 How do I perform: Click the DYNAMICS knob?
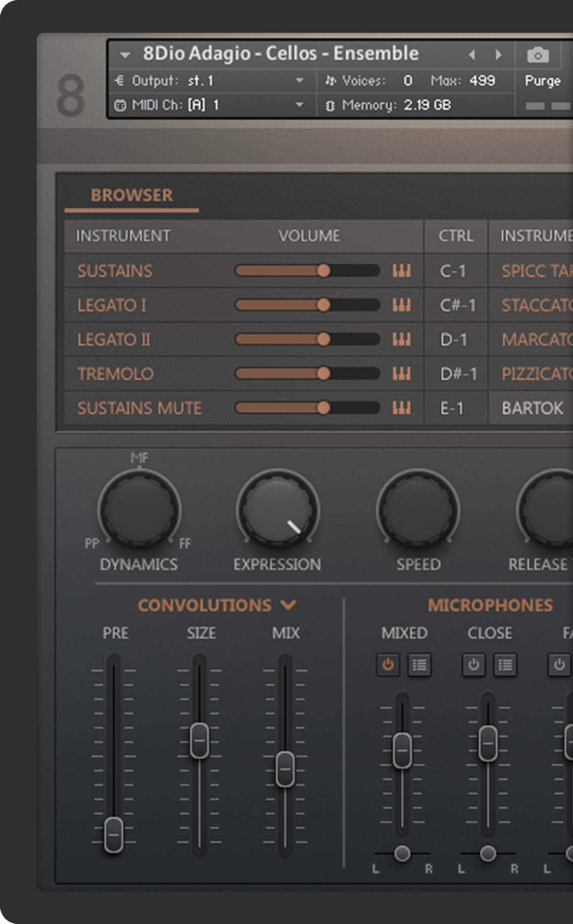[x=139, y=509]
